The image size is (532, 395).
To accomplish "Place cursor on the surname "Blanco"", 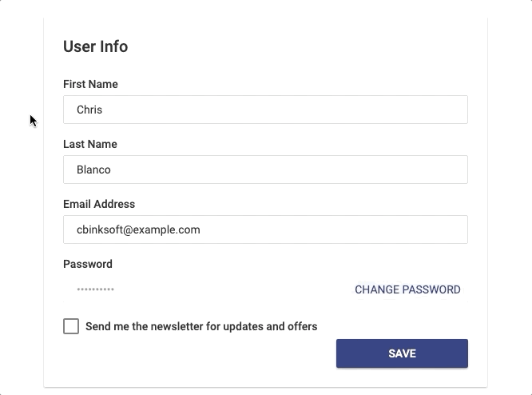I will coord(93,170).
